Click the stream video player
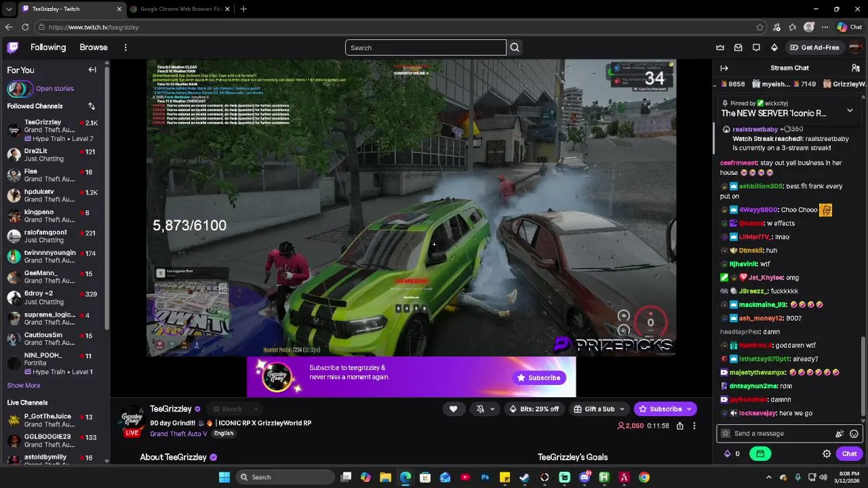Screen dimensions: 868x488 pos(412,207)
